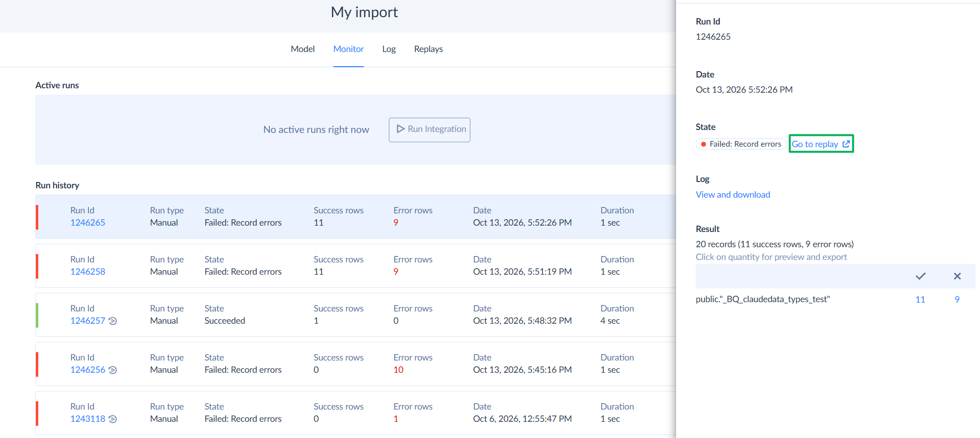Click date Oct 6, 2026, 12:55:47 PM

[x=522, y=419]
